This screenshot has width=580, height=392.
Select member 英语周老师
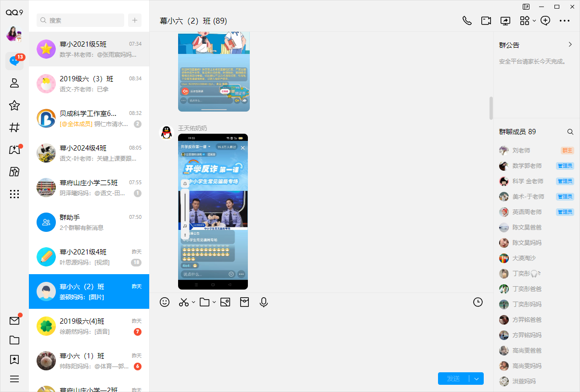pos(537,212)
